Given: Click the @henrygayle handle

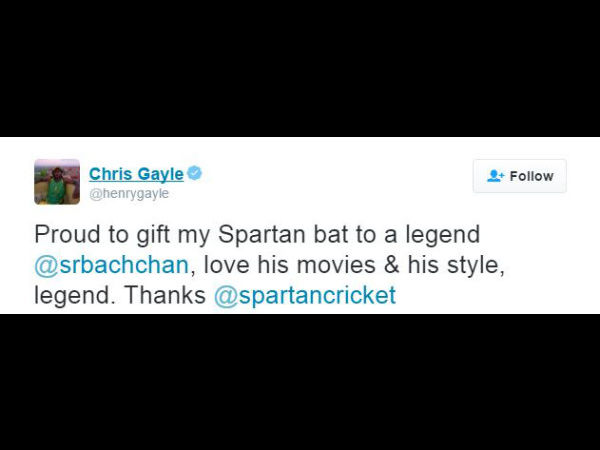Looking at the screenshot, I should (129, 194).
